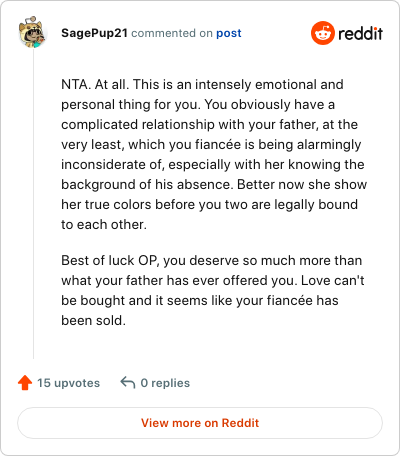Click the "15 upvotes" label

coord(68,383)
